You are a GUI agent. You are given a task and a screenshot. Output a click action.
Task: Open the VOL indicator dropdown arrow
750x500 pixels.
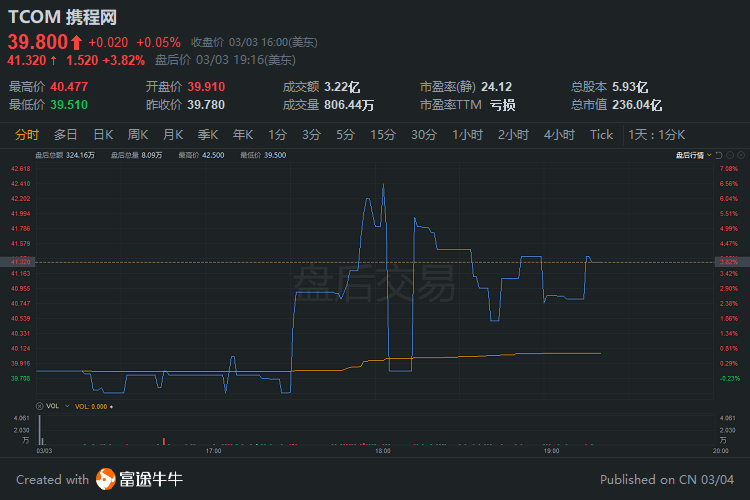67,406
